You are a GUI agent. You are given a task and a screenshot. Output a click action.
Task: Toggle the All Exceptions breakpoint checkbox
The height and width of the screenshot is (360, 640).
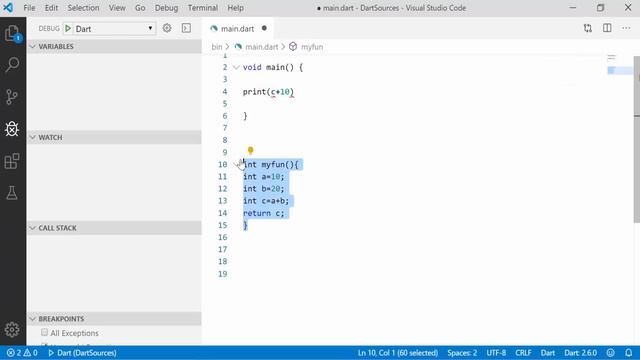(x=44, y=332)
